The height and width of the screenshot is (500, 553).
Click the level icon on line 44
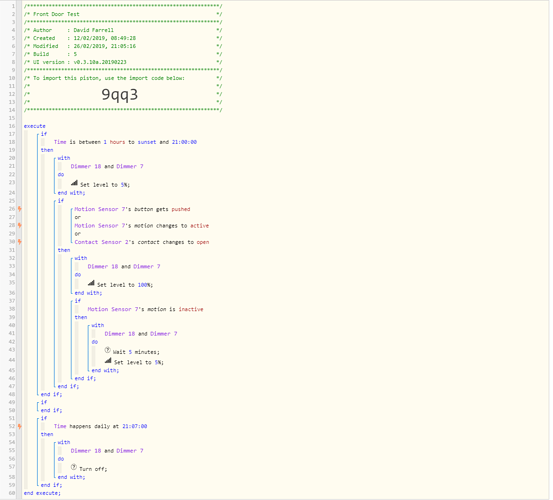[108, 360]
